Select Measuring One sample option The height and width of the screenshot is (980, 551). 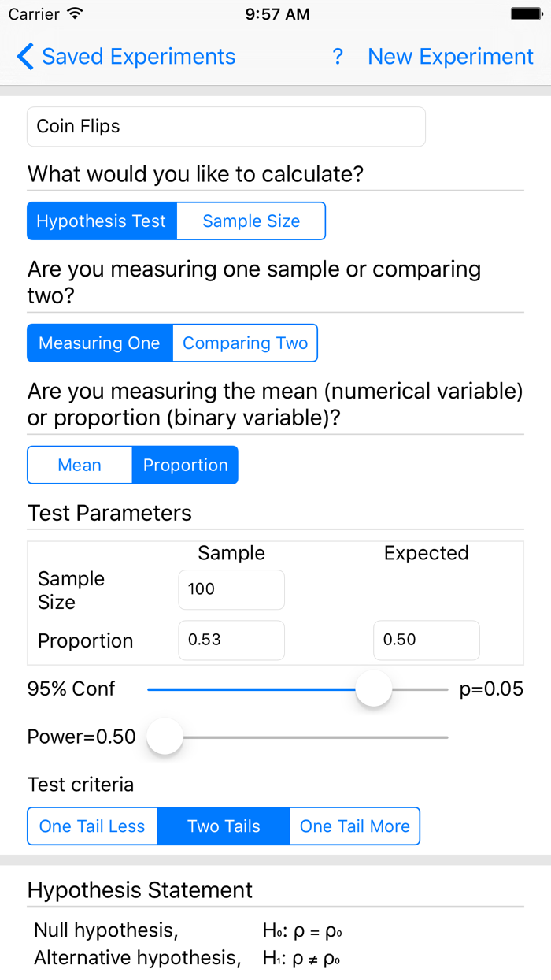tap(99, 343)
